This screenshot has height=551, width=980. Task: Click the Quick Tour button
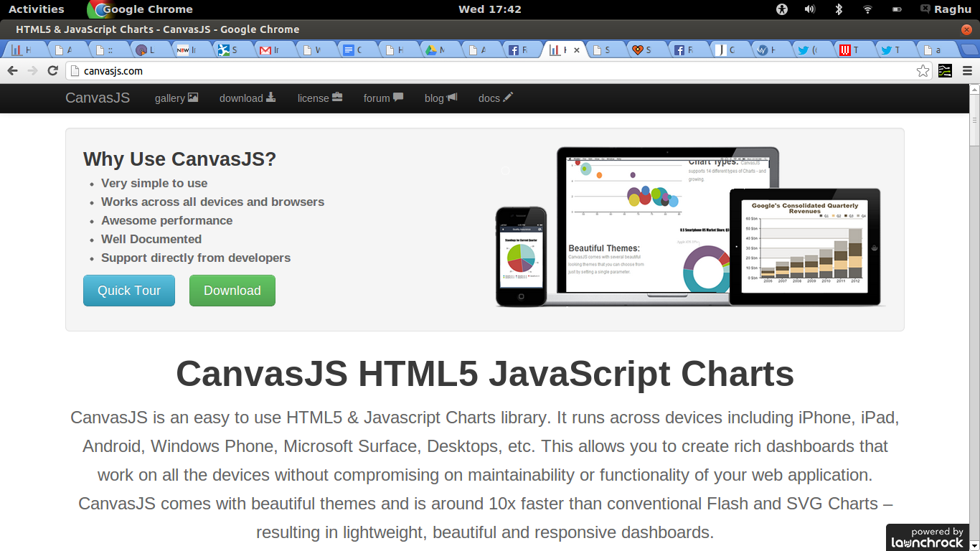pos(128,291)
